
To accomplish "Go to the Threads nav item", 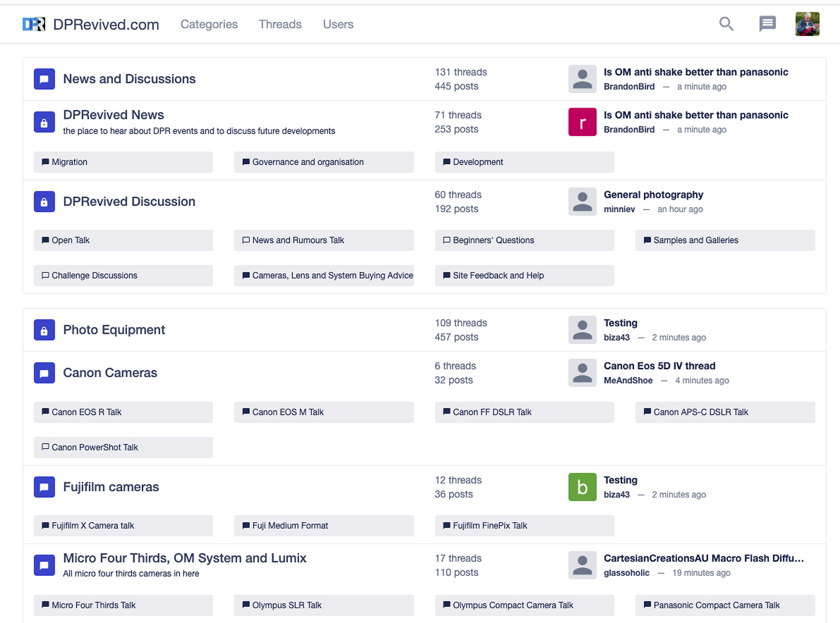I will point(280,24).
